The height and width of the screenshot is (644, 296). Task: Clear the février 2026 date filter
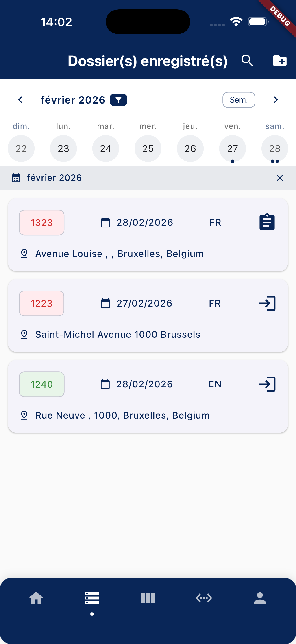(280, 178)
